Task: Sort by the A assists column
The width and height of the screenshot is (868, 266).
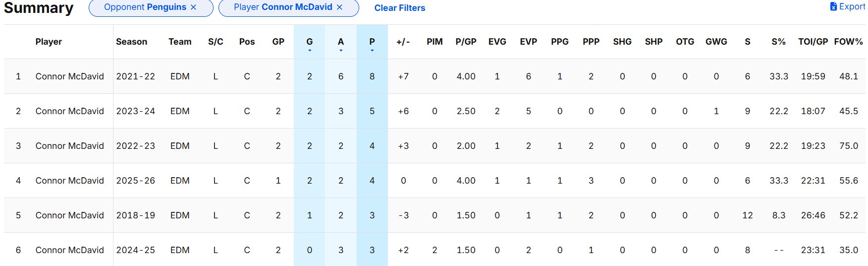Action: [341, 42]
